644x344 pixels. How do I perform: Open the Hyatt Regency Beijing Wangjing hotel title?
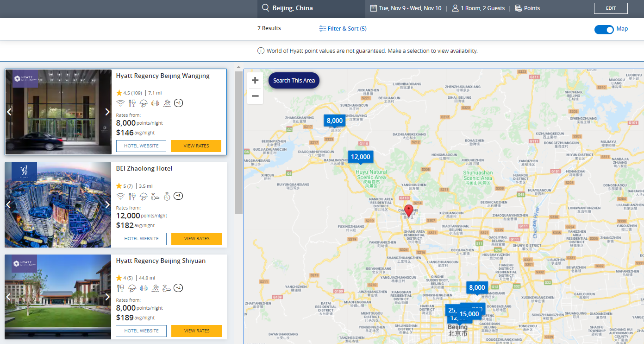coord(163,76)
